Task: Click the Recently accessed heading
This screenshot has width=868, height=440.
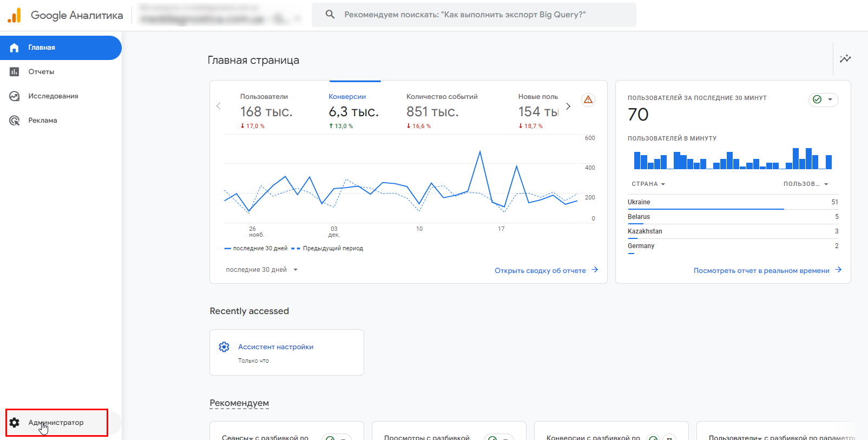Action: pos(249,311)
